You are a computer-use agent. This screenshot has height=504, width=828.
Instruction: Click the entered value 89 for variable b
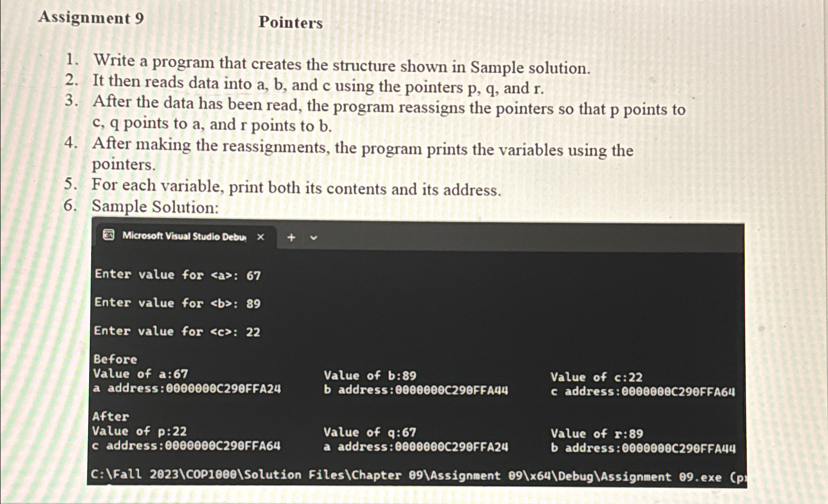(253, 303)
